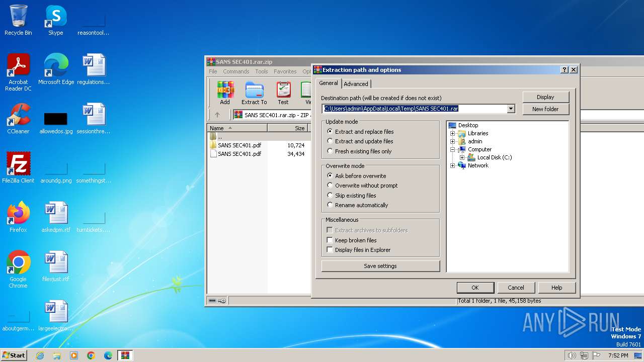
Task: Collapse the Computer tree node
Action: click(452, 149)
